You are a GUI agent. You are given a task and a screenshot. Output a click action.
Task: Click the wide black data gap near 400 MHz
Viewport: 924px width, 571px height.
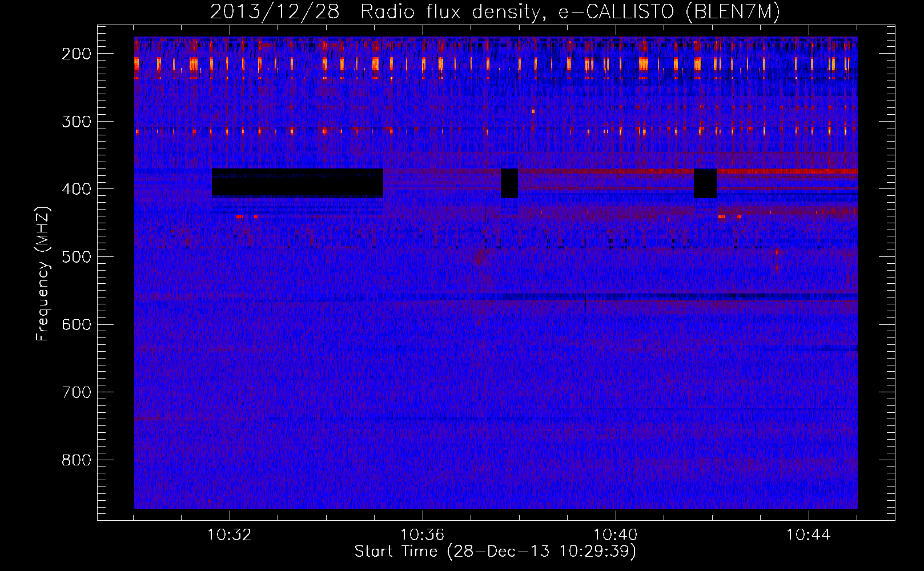298,183
